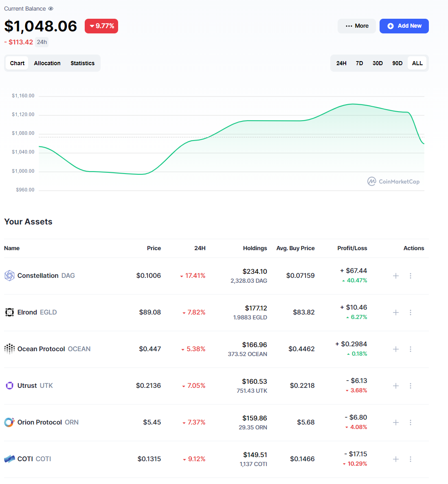Click the 373.52 OCEAN holdings amount

point(248,354)
